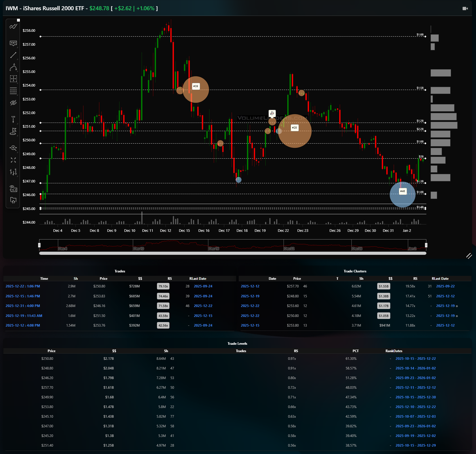Image resolution: width=476 pixels, height=454 pixels.
Task: Sort Trade Levels by Price column
Action: coord(52,351)
